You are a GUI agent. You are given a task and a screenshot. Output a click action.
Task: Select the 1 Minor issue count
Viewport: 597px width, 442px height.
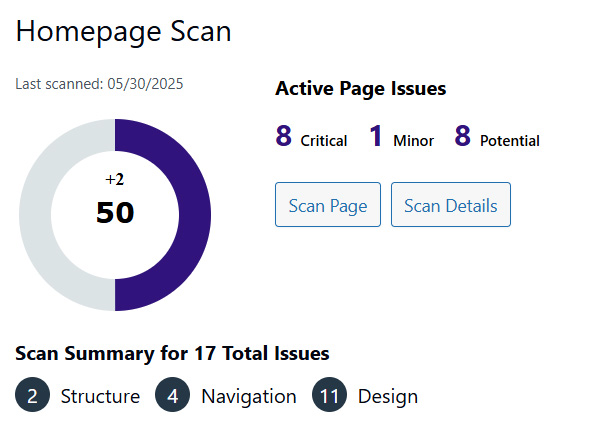(x=376, y=136)
